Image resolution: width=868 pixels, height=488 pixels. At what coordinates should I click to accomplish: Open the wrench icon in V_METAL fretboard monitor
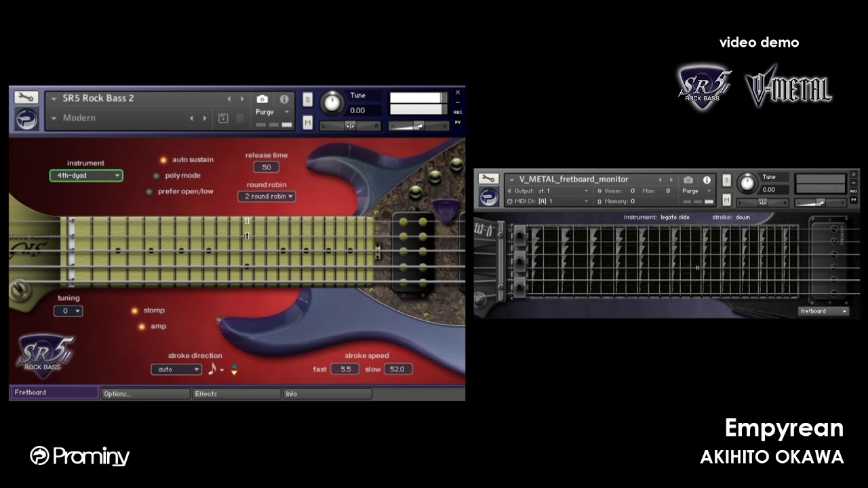point(488,179)
